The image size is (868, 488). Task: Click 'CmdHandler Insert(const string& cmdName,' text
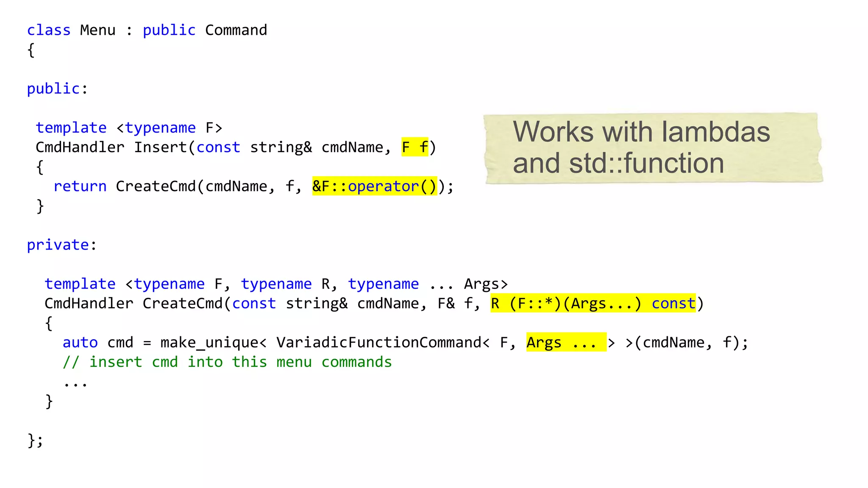tap(213, 147)
